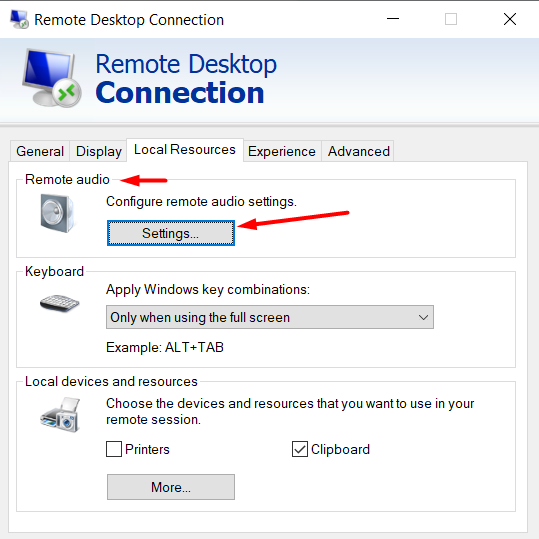Click the Remote Desktop title bar icon
Screen dimensions: 539x539
[x=19, y=19]
